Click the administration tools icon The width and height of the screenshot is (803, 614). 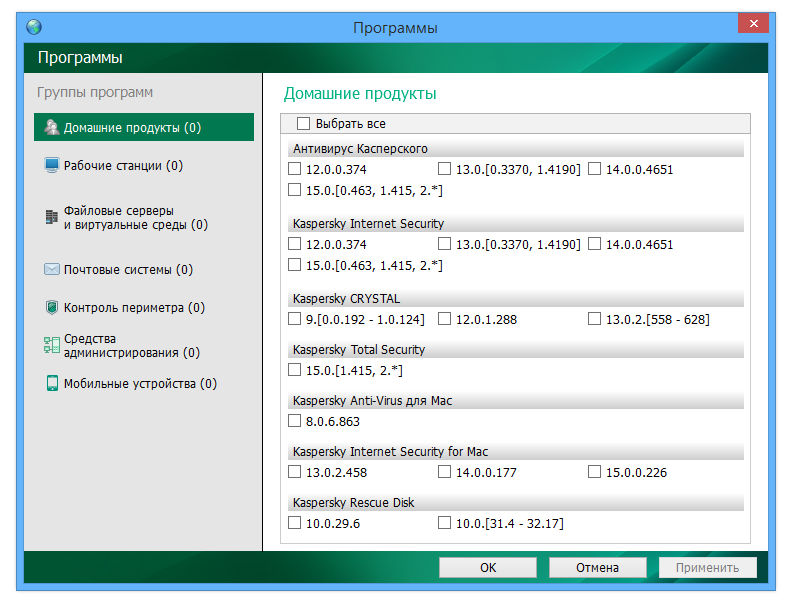pyautogui.click(x=52, y=345)
